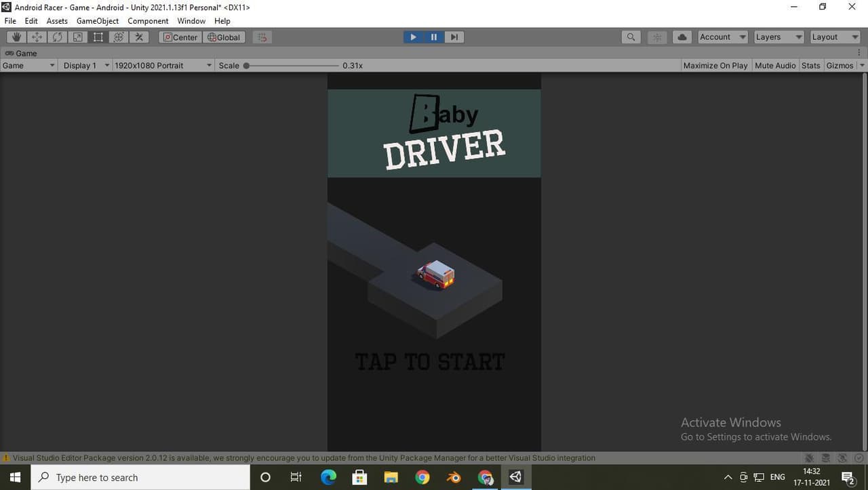Image resolution: width=868 pixels, height=490 pixels.
Task: Click the Baby Driver title logo
Action: (x=445, y=132)
